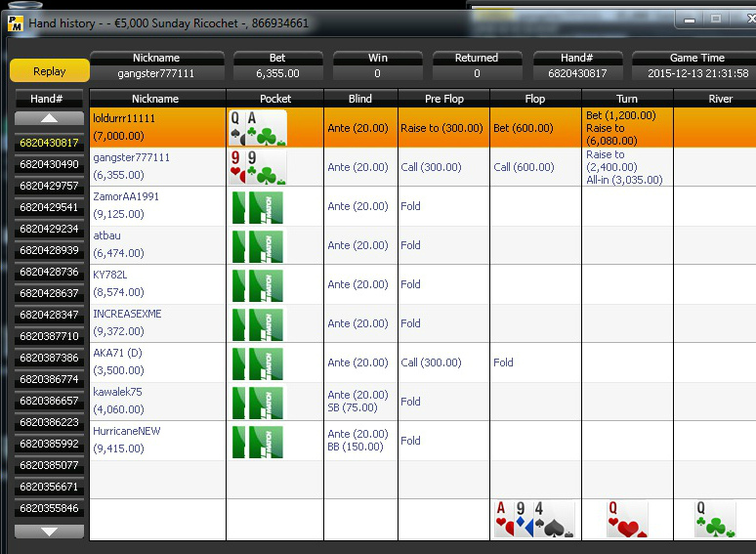
Task: Click ZamorAA1991 nickname in table
Action: pos(126,196)
